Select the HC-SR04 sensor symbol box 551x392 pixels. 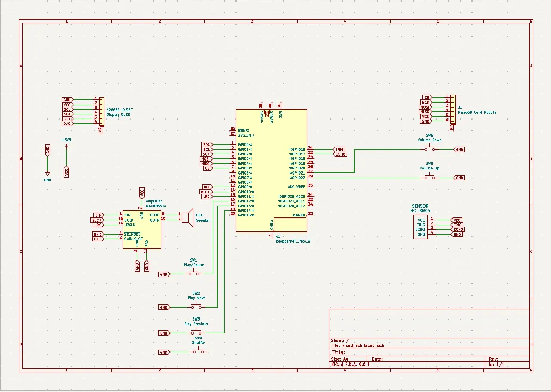pyautogui.click(x=420, y=227)
